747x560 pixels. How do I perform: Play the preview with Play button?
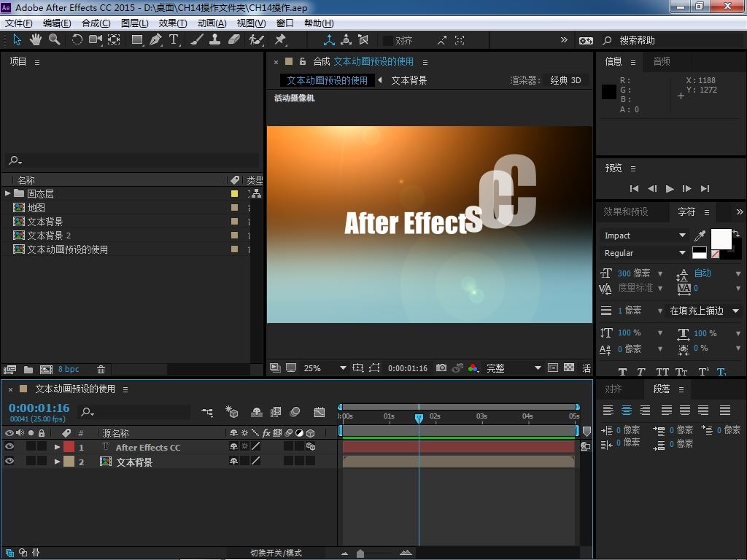(670, 189)
